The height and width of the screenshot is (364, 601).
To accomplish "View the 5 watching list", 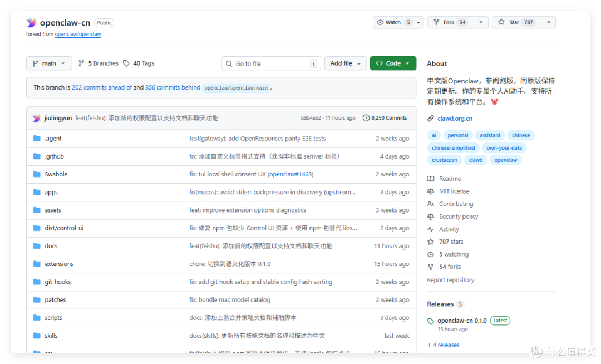I will [454, 254].
